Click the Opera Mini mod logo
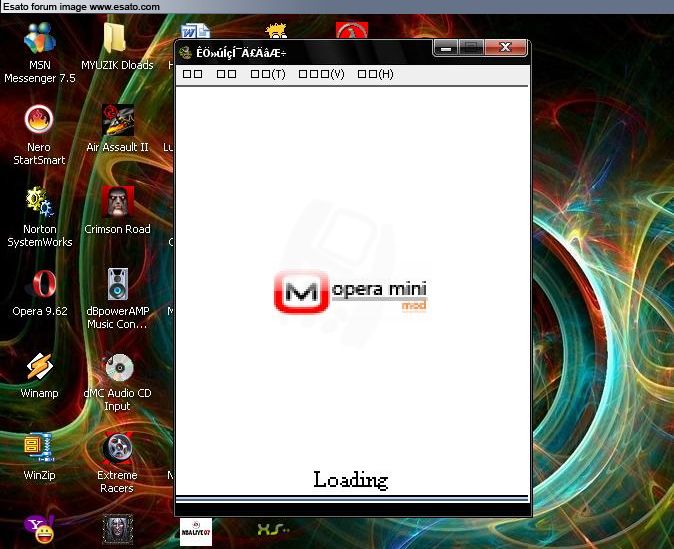 pyautogui.click(x=350, y=292)
